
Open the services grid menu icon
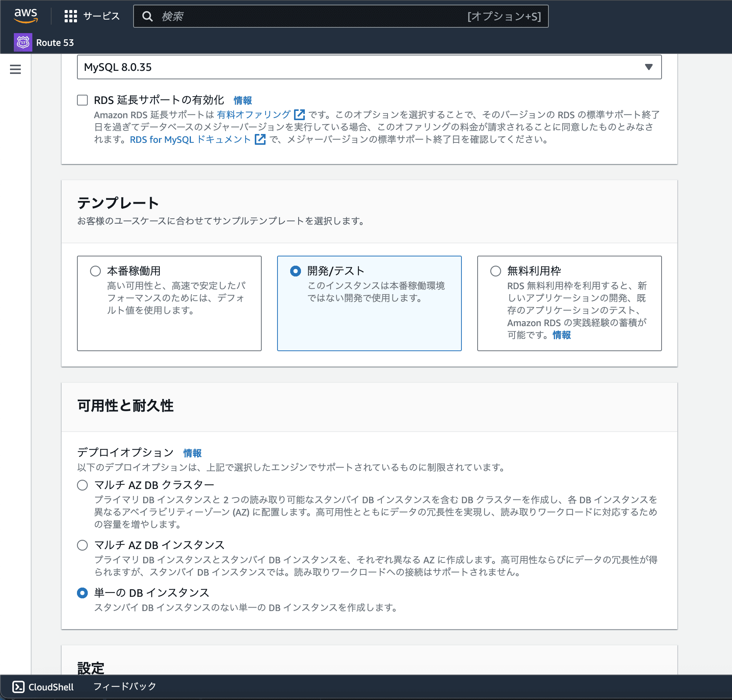coord(70,16)
